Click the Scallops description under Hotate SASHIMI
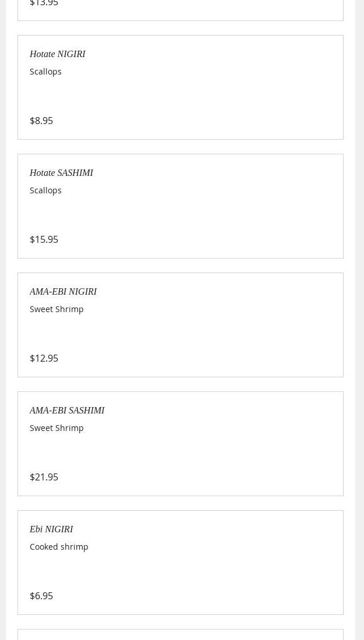Viewport: 364px width, 640px height. click(x=45, y=190)
